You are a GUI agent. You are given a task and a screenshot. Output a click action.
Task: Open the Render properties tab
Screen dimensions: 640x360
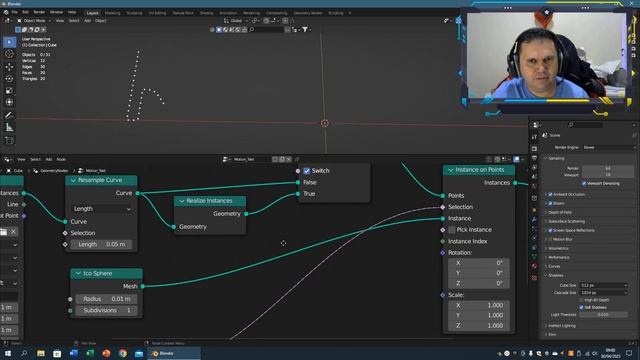point(534,148)
